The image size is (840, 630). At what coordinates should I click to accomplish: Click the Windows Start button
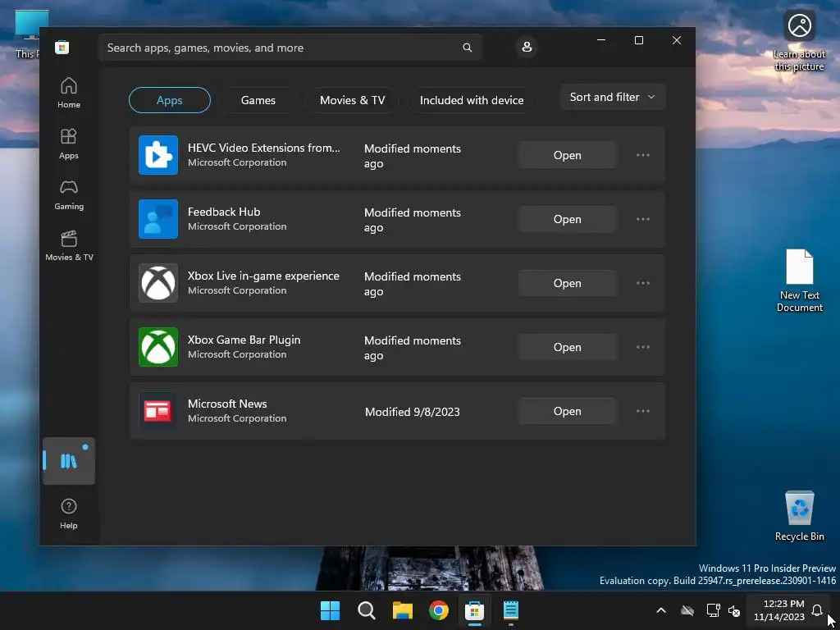[x=330, y=610]
